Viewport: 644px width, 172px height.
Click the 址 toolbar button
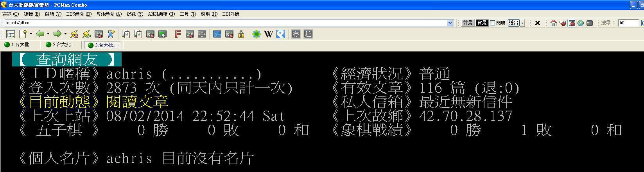[x=308, y=34]
